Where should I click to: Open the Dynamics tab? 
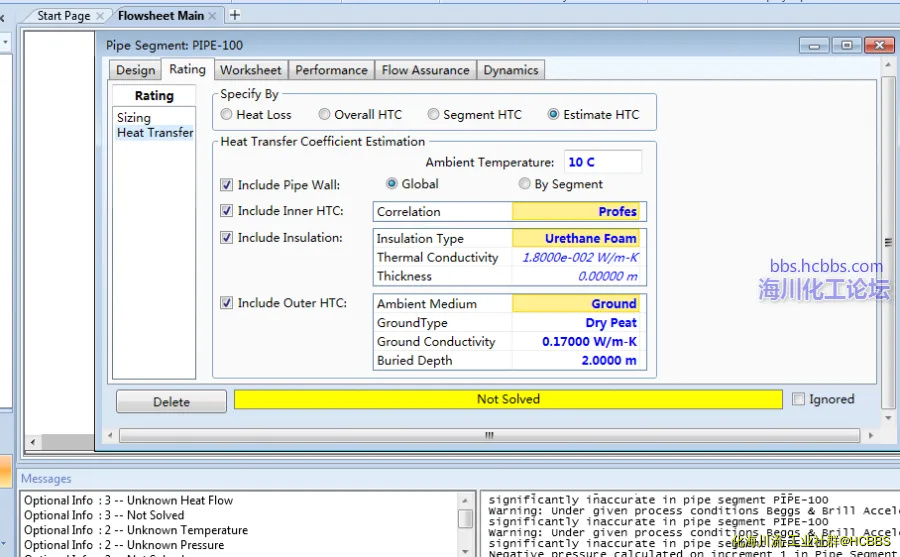(x=510, y=70)
